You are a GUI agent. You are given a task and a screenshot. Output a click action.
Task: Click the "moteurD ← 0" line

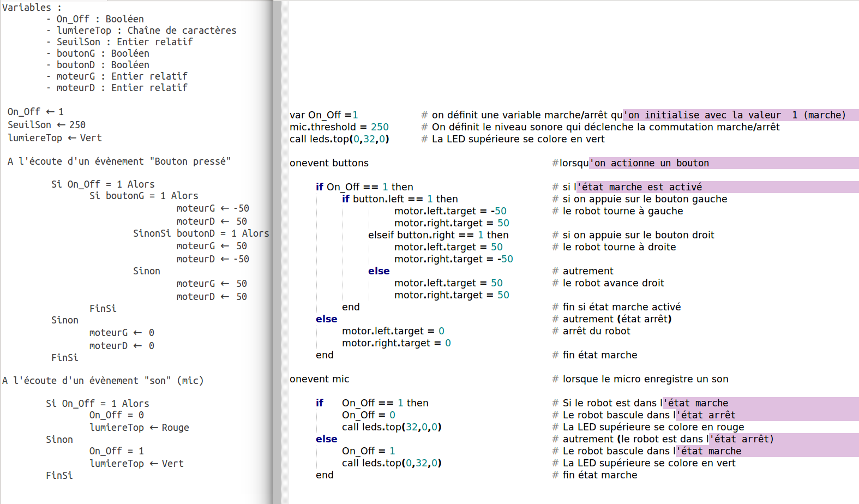pos(122,346)
